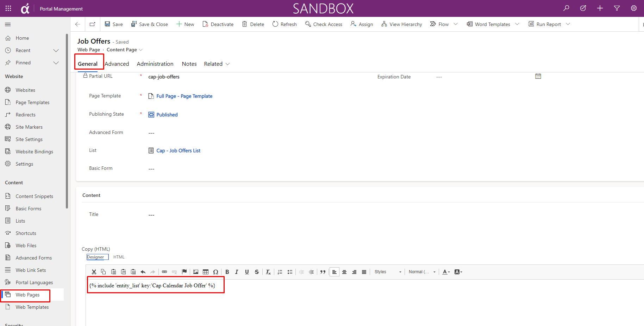Click the Cut icon in editor toolbar
Image resolution: width=644 pixels, height=326 pixels.
tap(94, 272)
